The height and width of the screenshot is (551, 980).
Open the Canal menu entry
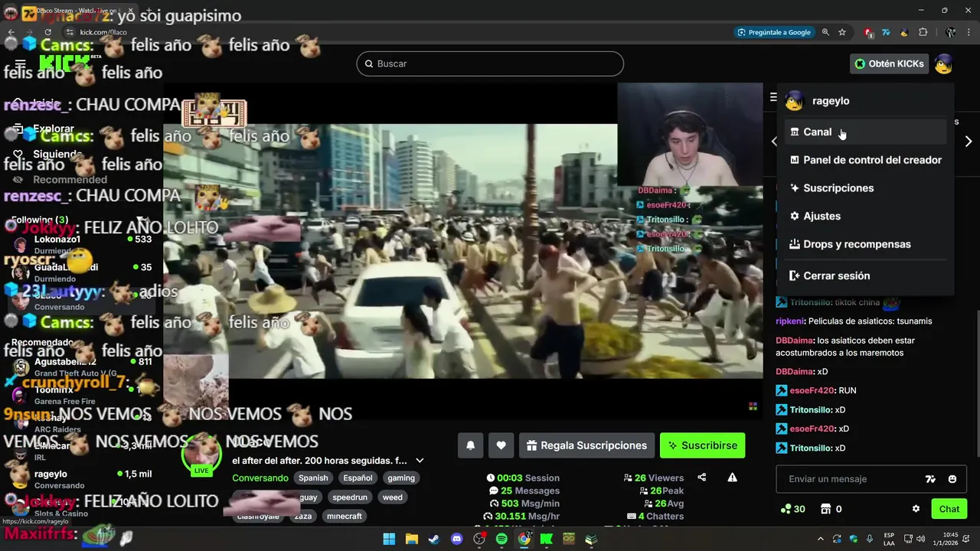click(865, 132)
